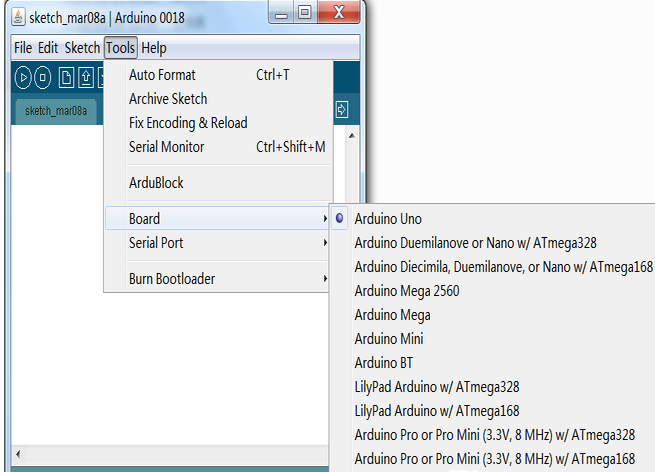
Task: Select Arduino Pro Mini 3.3V w/ ATmega328
Action: click(x=493, y=435)
